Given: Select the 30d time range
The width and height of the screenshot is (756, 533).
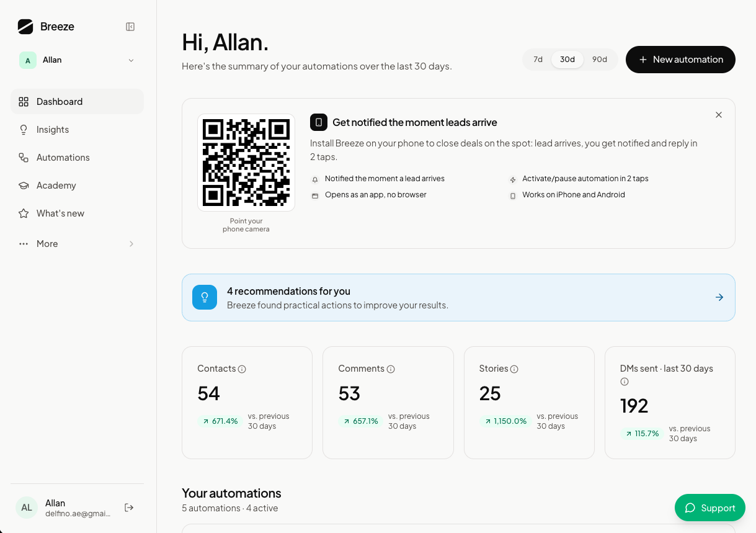Looking at the screenshot, I should click(567, 60).
